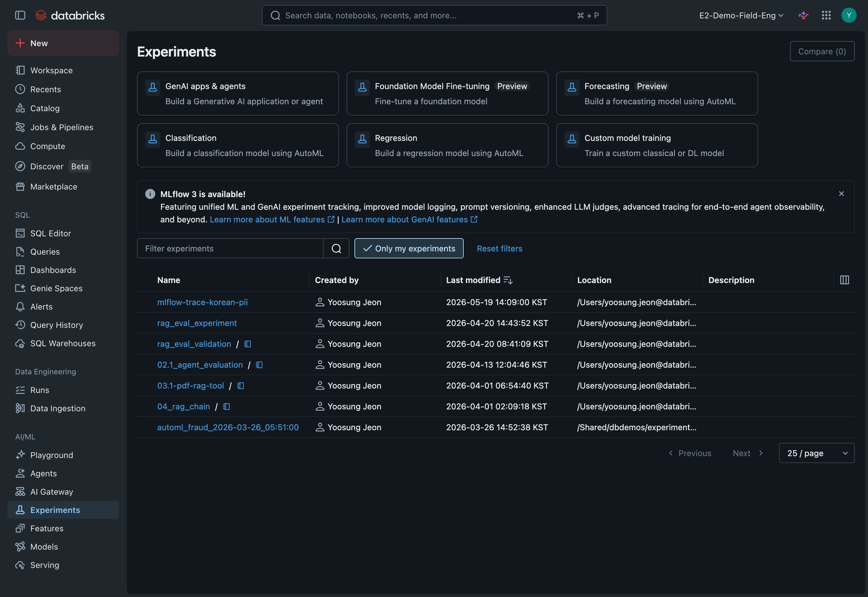
Task: Open the Forecasting Preview card
Action: [x=657, y=93]
